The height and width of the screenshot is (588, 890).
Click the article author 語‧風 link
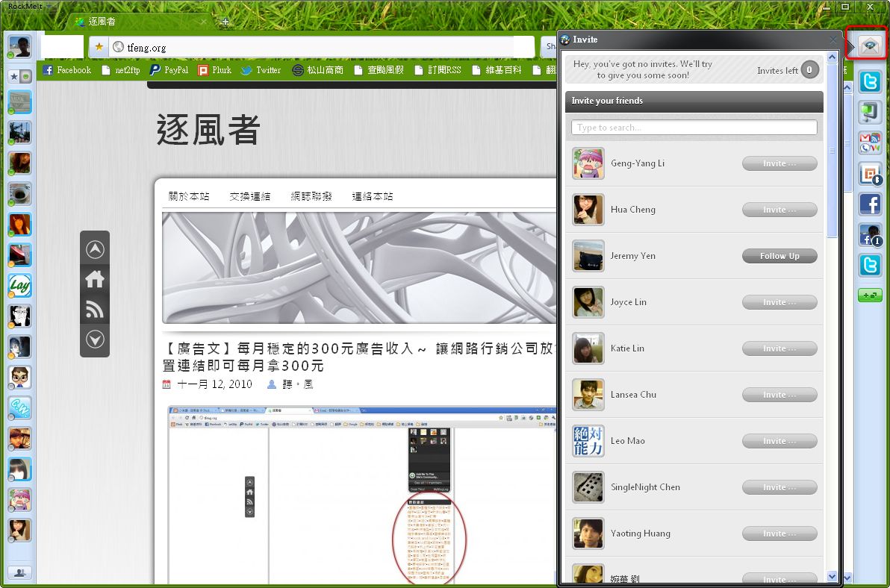click(x=298, y=384)
